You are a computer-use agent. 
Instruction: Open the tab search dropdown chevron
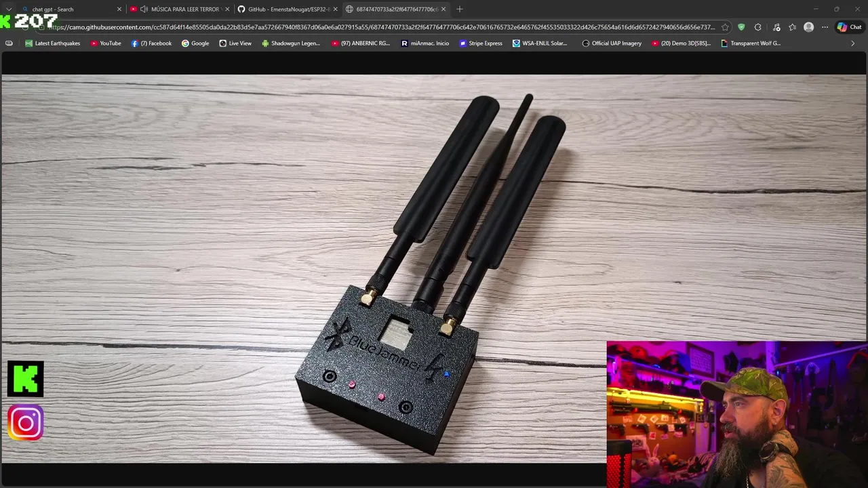[9, 9]
